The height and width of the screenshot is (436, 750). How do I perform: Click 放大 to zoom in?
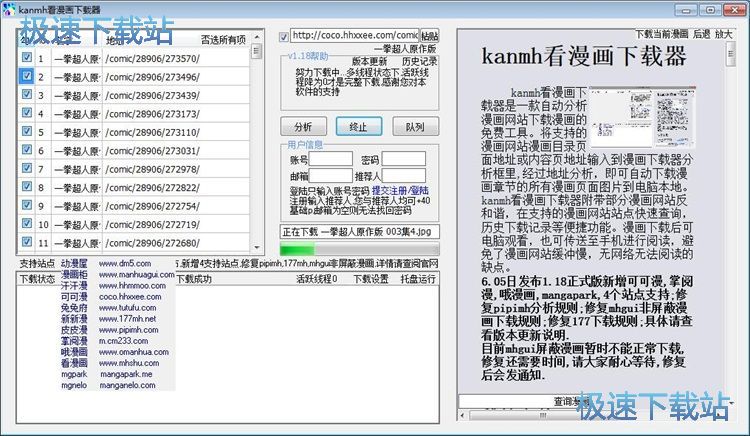coord(724,34)
